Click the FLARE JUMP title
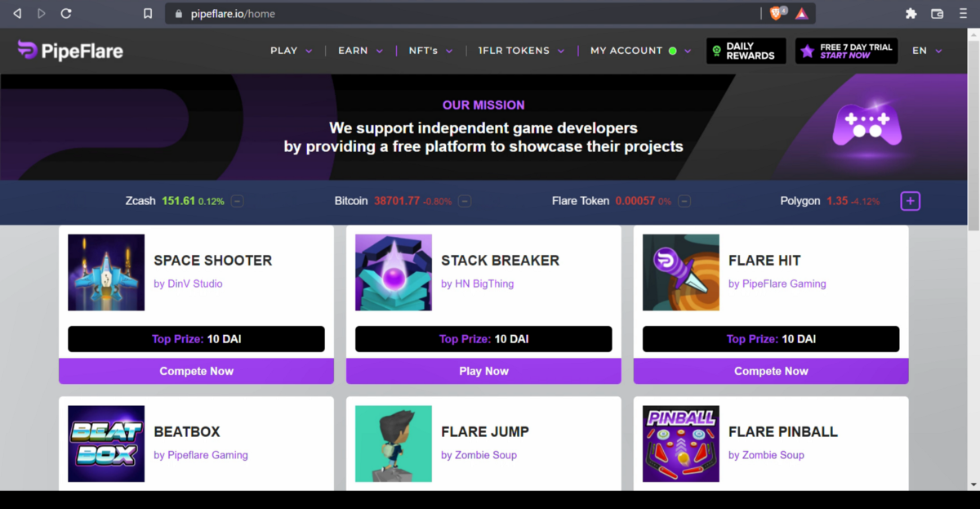This screenshot has width=980, height=509. pos(485,431)
